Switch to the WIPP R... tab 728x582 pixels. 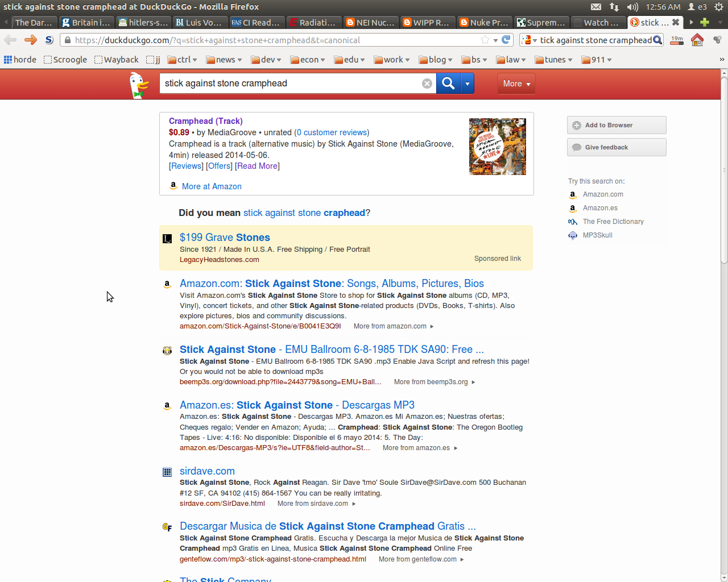(427, 22)
